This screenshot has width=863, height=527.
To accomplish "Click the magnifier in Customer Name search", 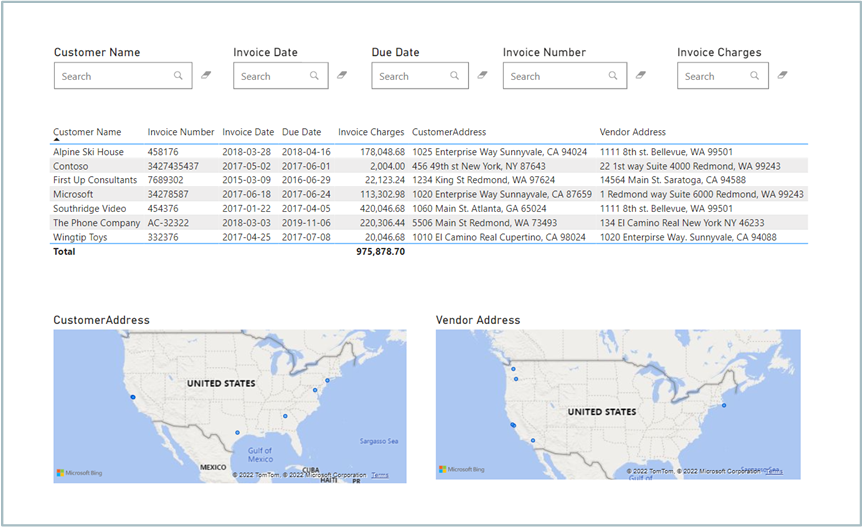I will click(178, 75).
